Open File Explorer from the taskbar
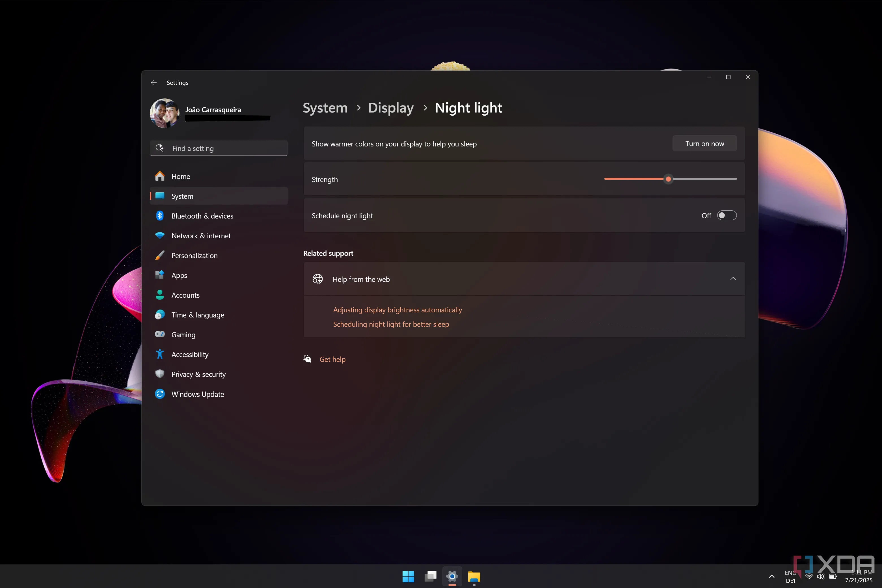882x588 pixels. click(474, 576)
